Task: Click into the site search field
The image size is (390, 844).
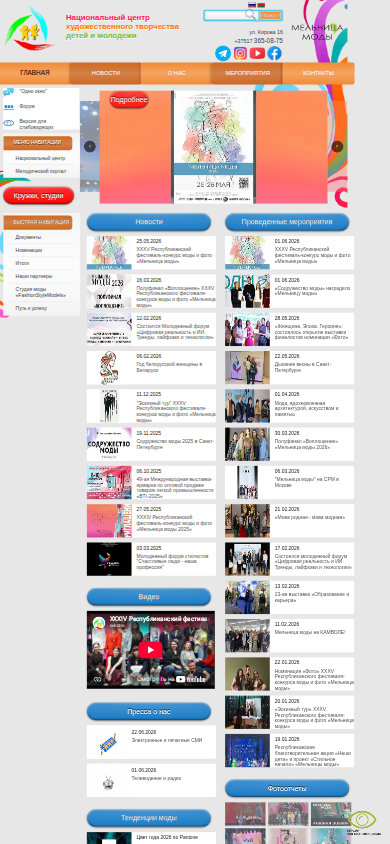Action: coord(225,15)
